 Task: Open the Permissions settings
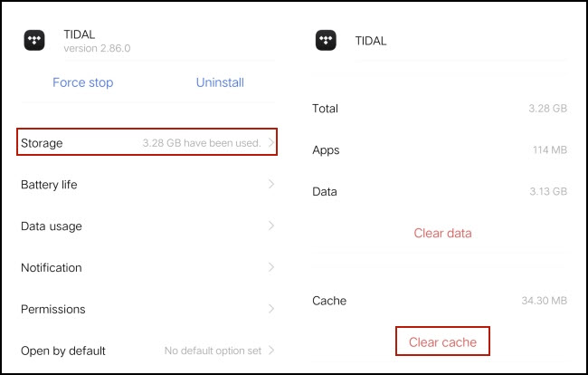click(x=147, y=309)
